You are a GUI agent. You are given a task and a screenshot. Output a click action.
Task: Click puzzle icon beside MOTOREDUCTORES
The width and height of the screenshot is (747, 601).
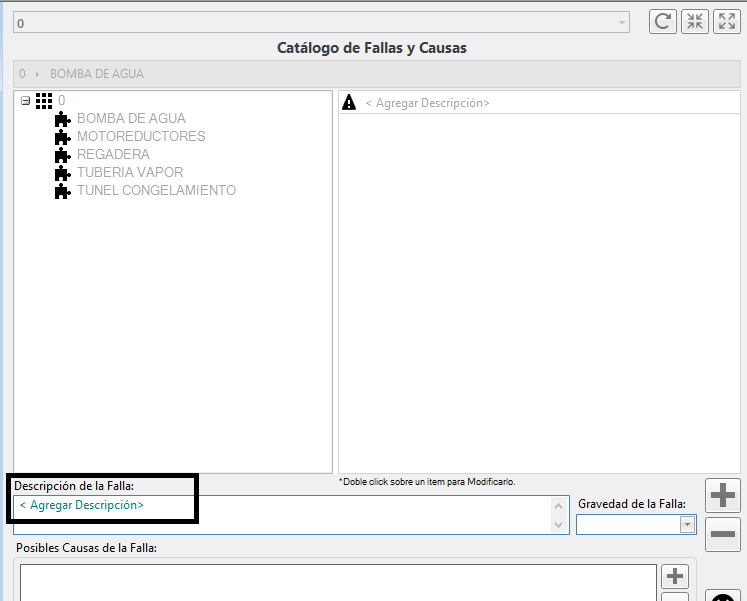click(x=62, y=137)
